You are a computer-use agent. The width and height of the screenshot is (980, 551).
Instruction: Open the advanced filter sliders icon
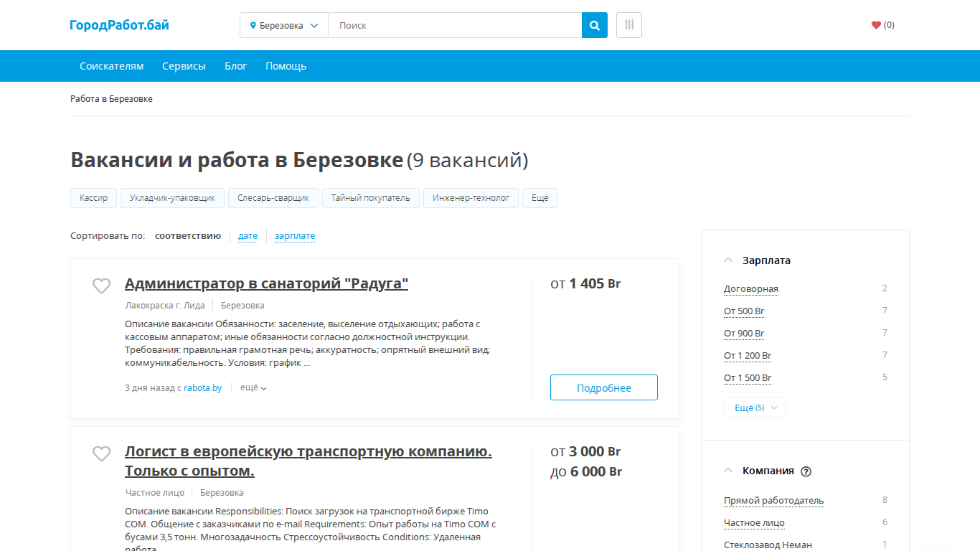tap(629, 25)
